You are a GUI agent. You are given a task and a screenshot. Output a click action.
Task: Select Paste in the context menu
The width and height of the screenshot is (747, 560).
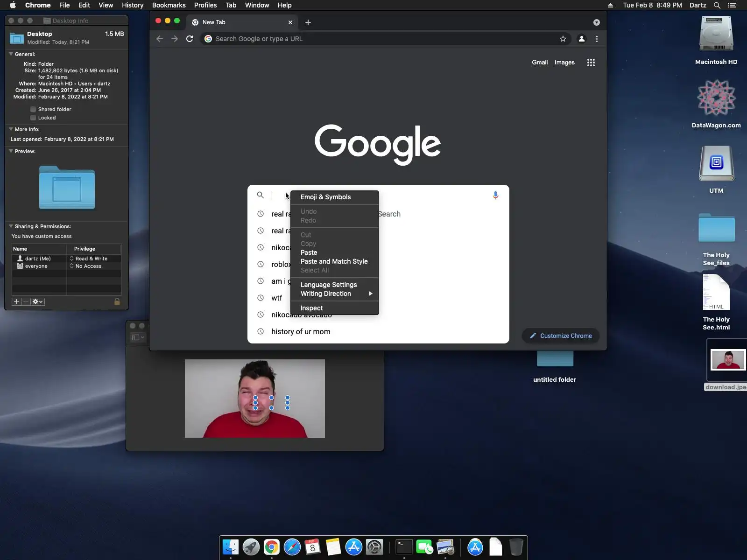point(335,252)
